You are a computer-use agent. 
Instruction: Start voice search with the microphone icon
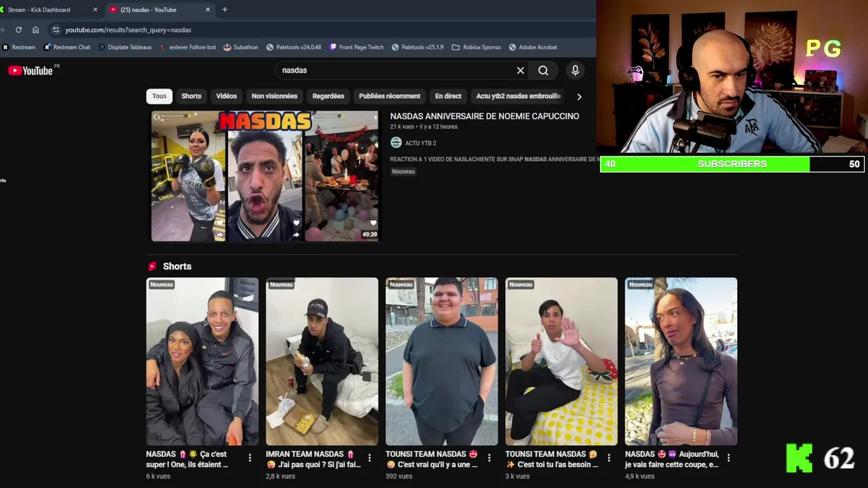pyautogui.click(x=575, y=70)
